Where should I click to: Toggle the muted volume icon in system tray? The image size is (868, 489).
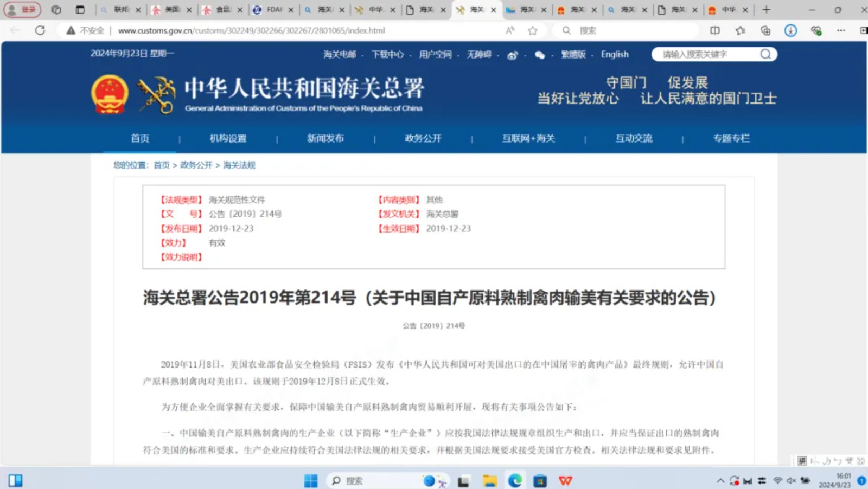point(792,480)
